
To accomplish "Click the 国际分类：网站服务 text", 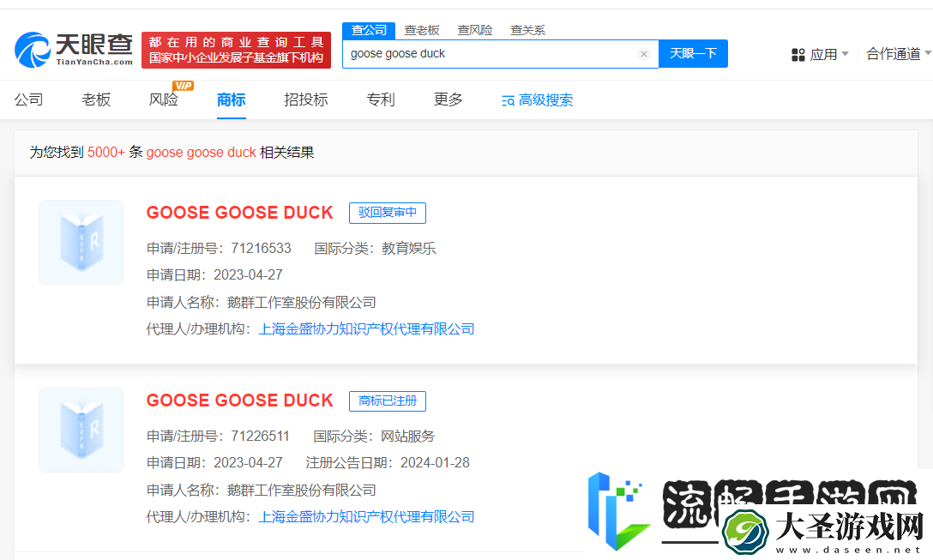I will (374, 437).
